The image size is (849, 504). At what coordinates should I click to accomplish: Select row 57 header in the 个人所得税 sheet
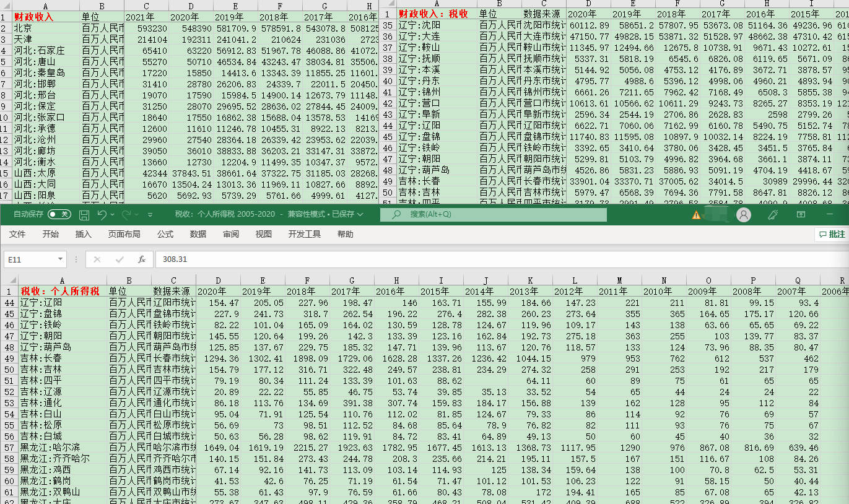click(x=9, y=447)
